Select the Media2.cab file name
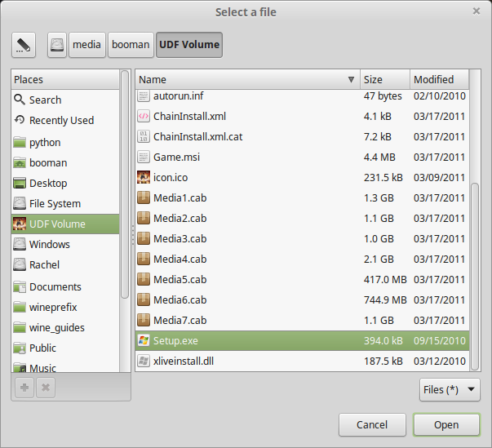 tap(180, 219)
